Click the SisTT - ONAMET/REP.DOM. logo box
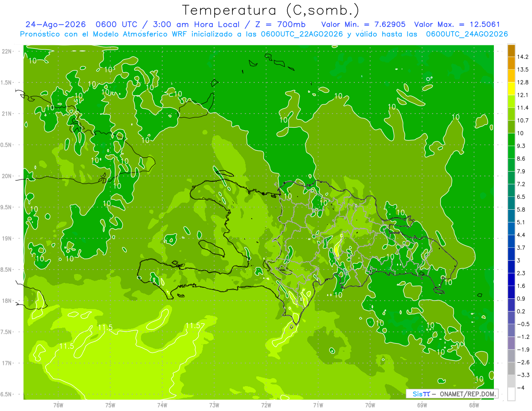Screen dimensions: 532x411 pos(452,394)
